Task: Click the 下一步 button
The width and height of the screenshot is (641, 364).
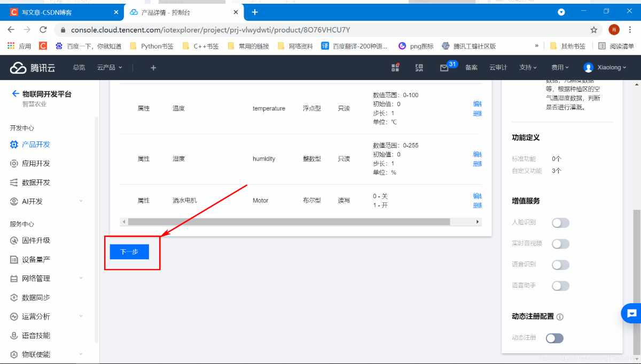Action: coord(128,251)
